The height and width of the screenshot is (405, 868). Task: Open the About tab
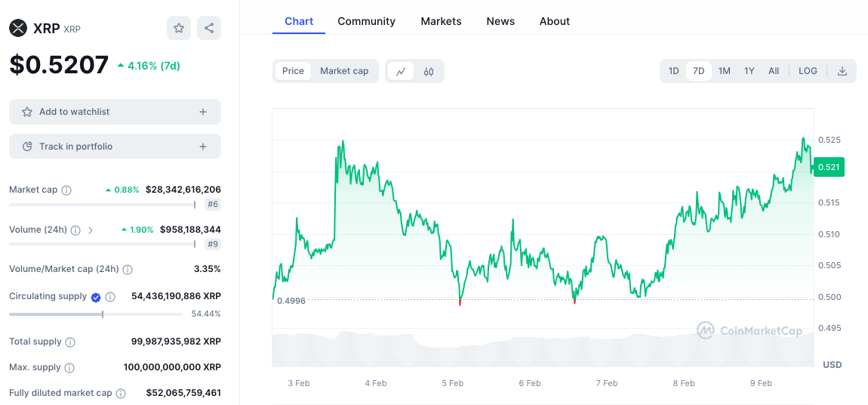(x=555, y=22)
